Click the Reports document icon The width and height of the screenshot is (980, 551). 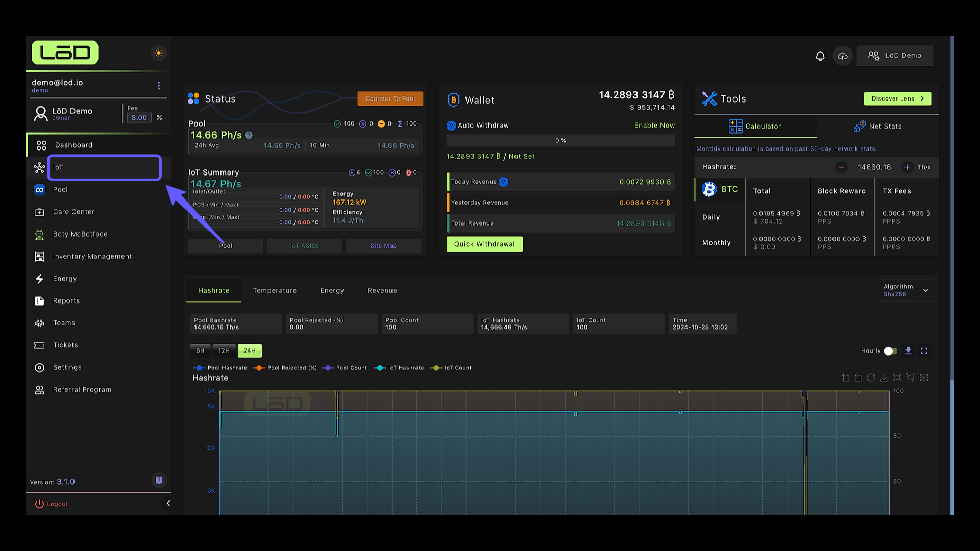coord(39,301)
